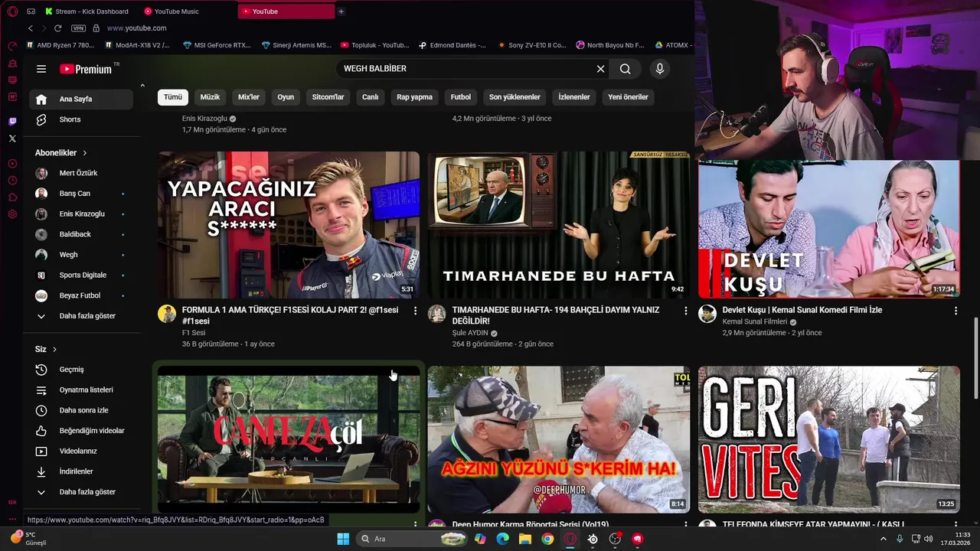Open more options for the Formula 1 video
Image resolution: width=980 pixels, height=551 pixels.
(416, 311)
